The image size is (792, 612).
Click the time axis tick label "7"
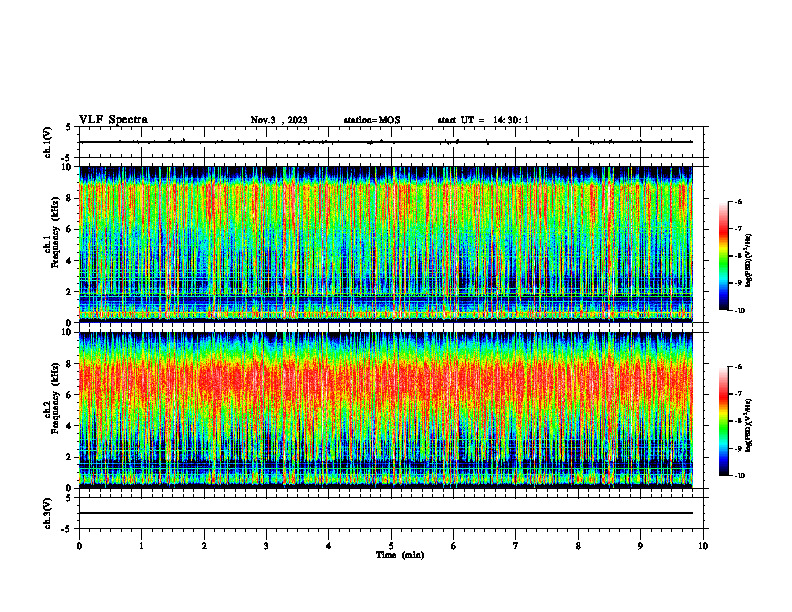(516, 546)
